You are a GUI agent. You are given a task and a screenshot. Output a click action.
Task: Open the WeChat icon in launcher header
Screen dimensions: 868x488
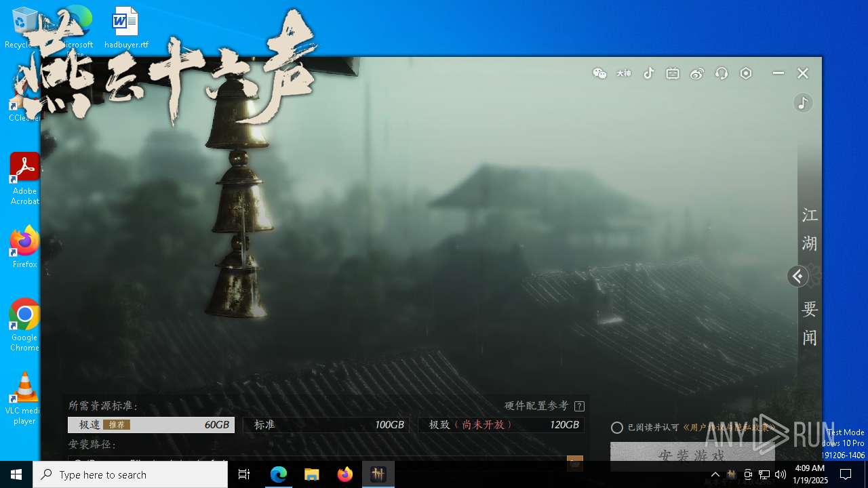pos(599,73)
